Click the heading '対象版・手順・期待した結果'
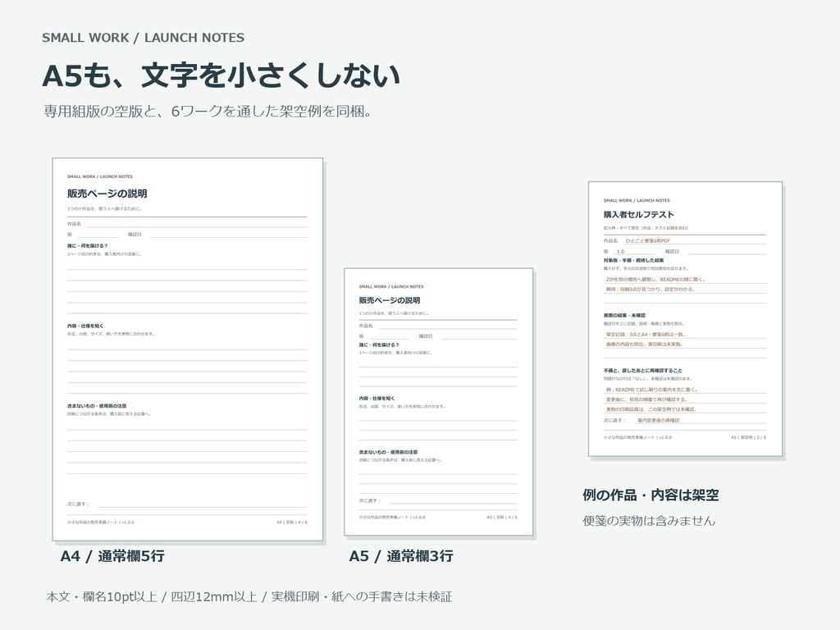 coord(634,260)
